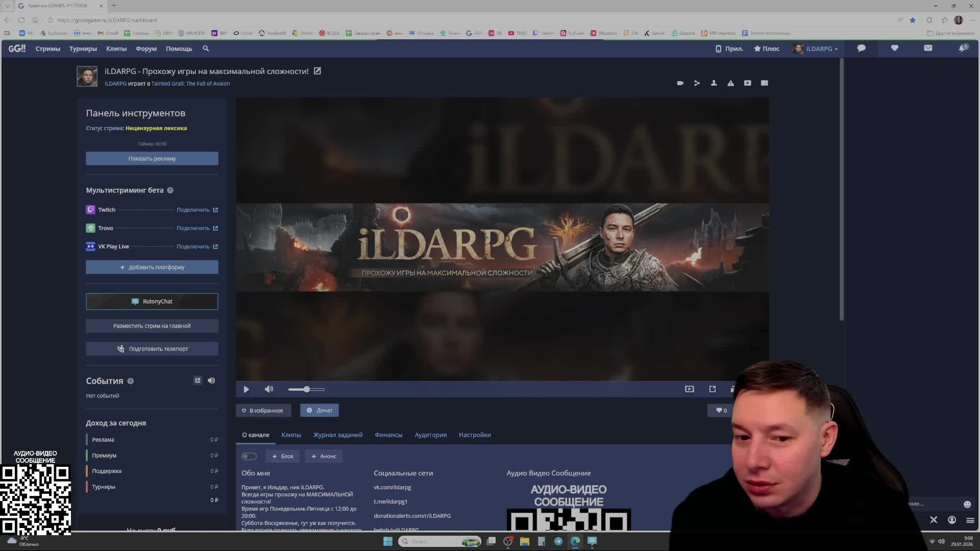The width and height of the screenshot is (980, 551).
Task: Adjust the player volume slider
Action: pyautogui.click(x=306, y=390)
